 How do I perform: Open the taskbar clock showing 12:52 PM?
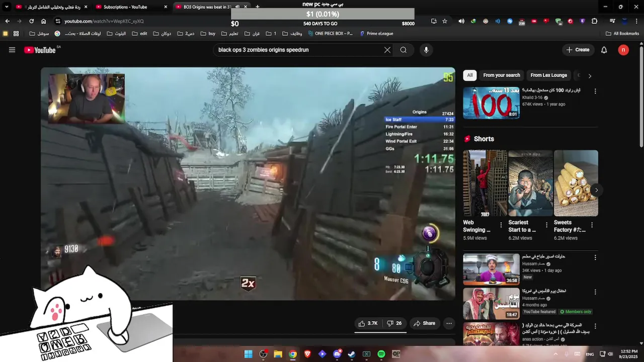coord(629,354)
